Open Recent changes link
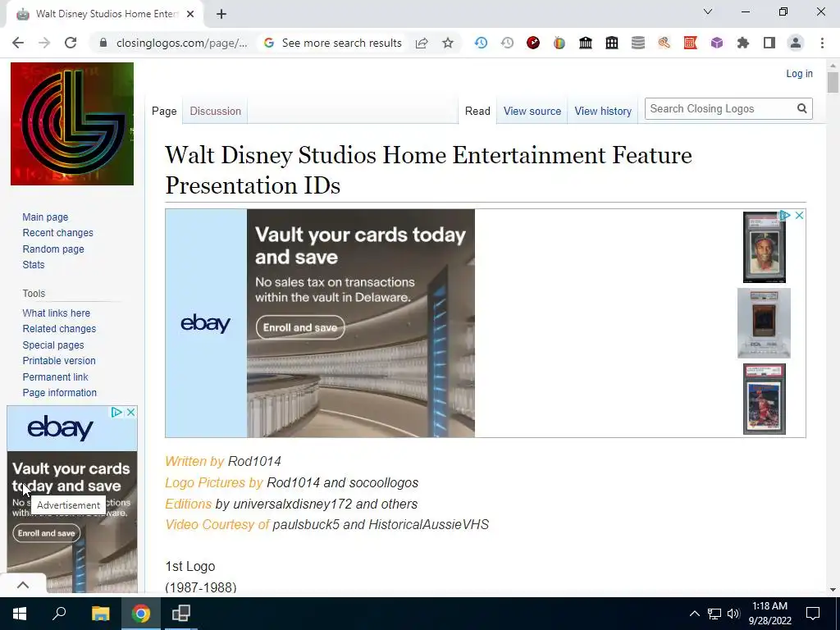840x630 pixels. (x=58, y=233)
